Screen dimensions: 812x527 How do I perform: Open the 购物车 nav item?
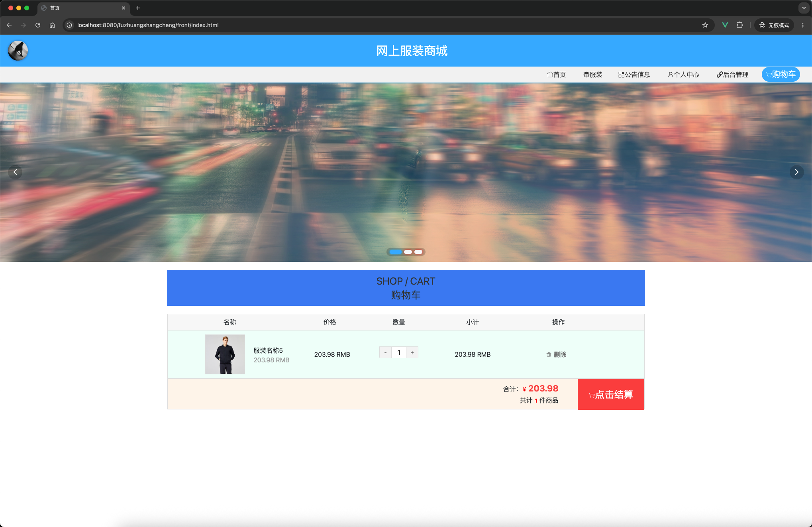(781, 75)
